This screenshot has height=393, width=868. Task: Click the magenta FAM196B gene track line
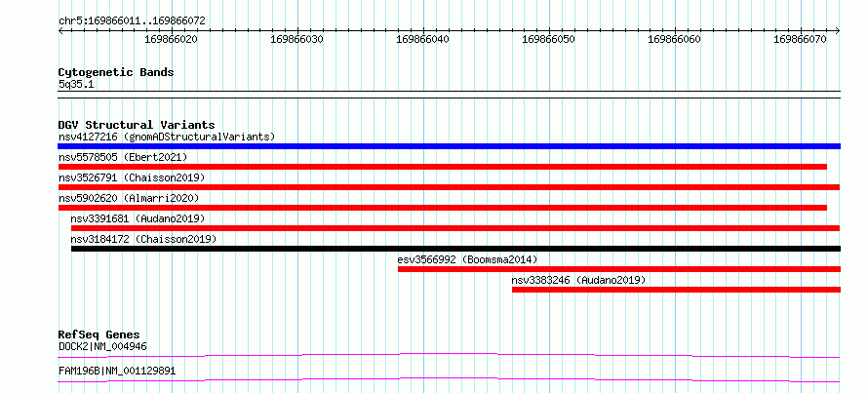[449, 379]
